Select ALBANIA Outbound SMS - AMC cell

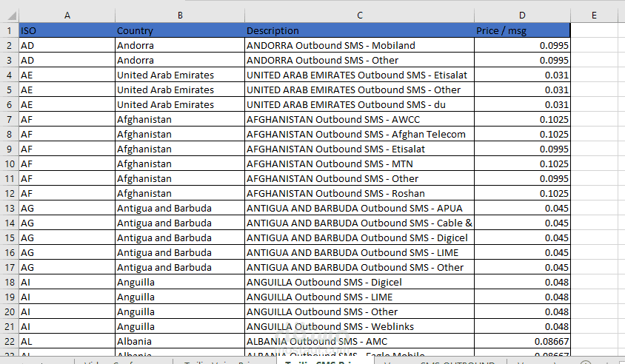[360, 342]
